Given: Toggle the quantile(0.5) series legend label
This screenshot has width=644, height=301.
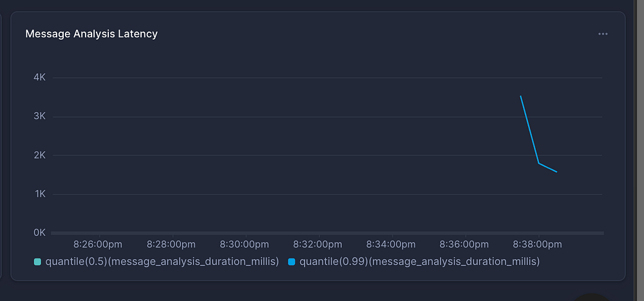Looking at the screenshot, I should coord(162,262).
